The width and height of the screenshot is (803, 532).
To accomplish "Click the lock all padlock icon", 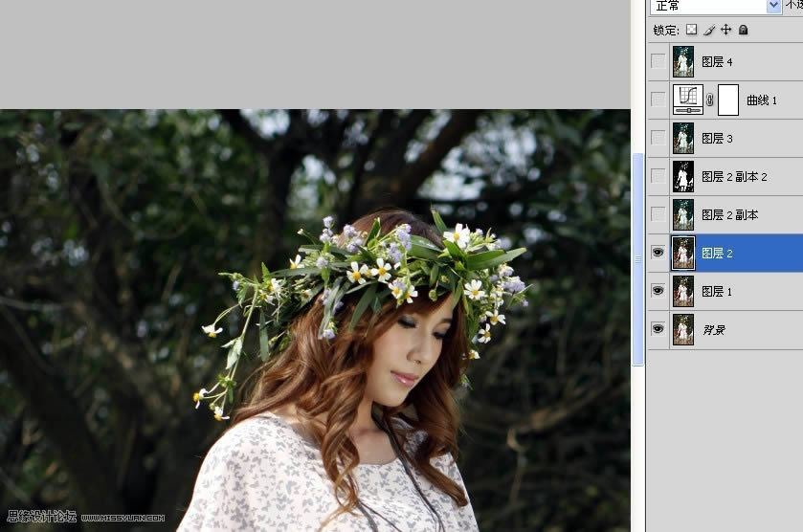I will (743, 30).
